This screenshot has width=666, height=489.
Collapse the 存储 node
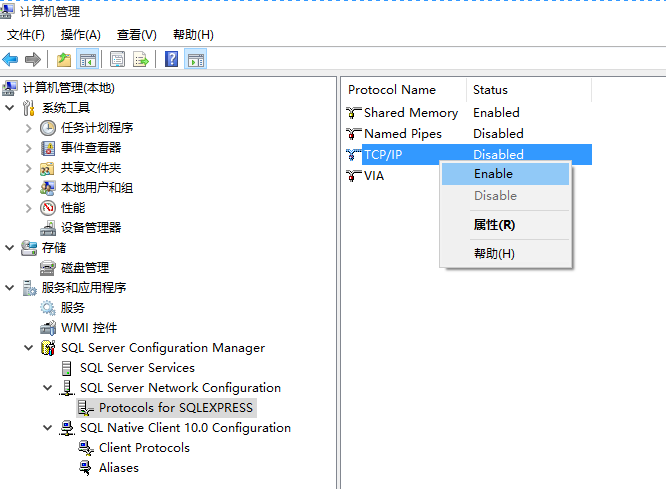9,248
